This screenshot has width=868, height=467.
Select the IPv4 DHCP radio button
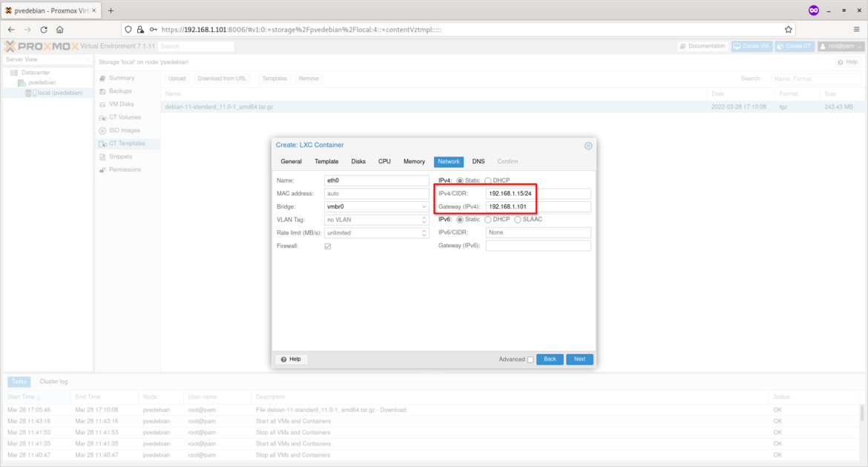pos(488,180)
